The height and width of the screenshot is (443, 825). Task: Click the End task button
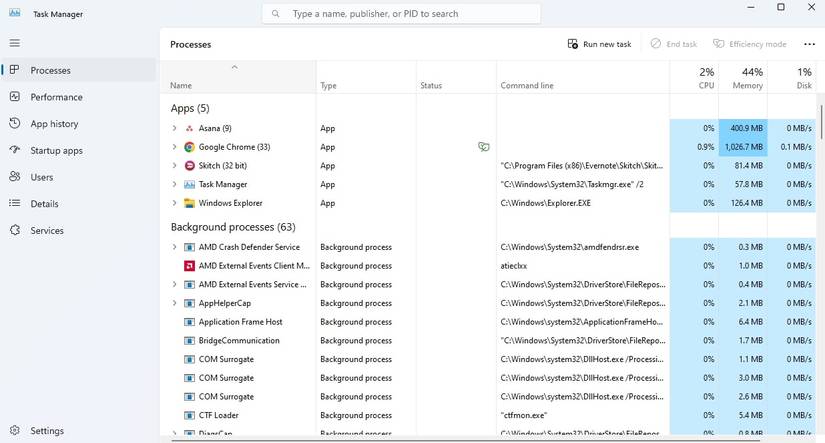click(673, 44)
